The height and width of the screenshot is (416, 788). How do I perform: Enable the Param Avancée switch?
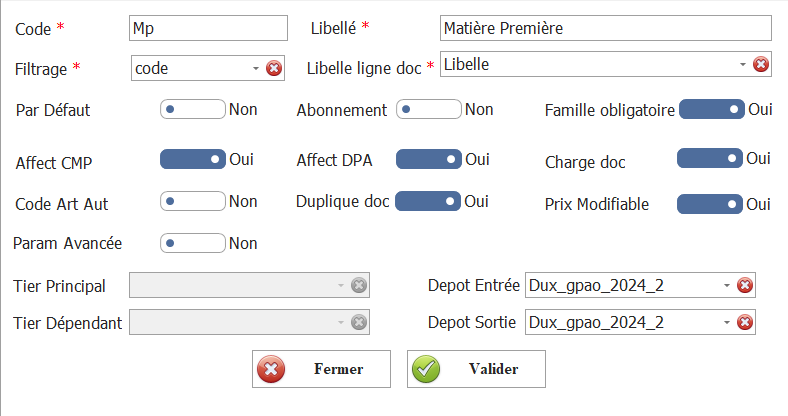pos(193,242)
